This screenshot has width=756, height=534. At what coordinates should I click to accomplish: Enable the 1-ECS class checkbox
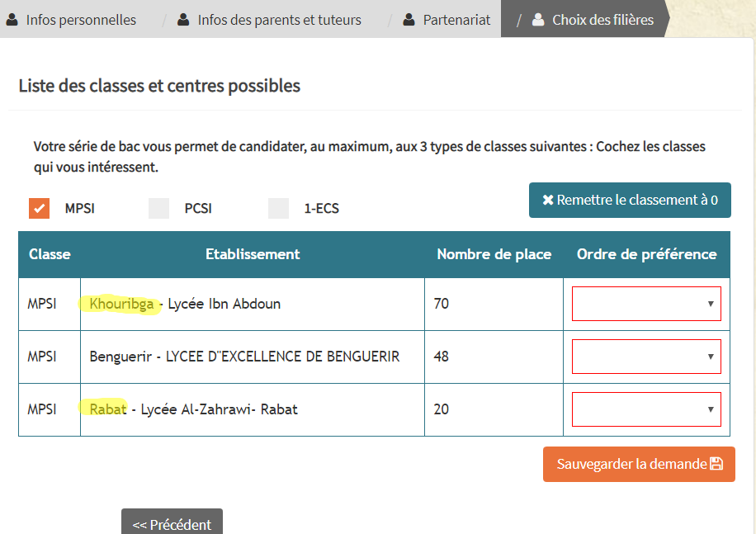click(278, 208)
